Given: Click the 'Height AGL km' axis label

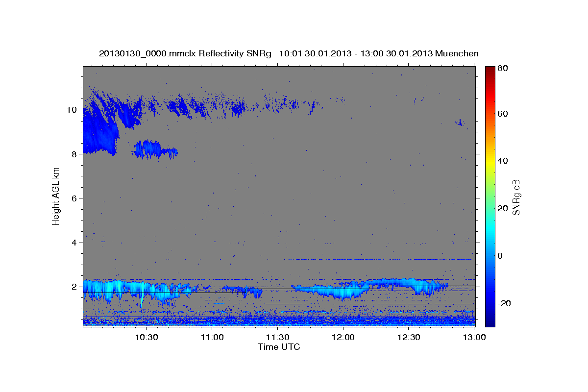Looking at the screenshot, I should (x=56, y=196).
